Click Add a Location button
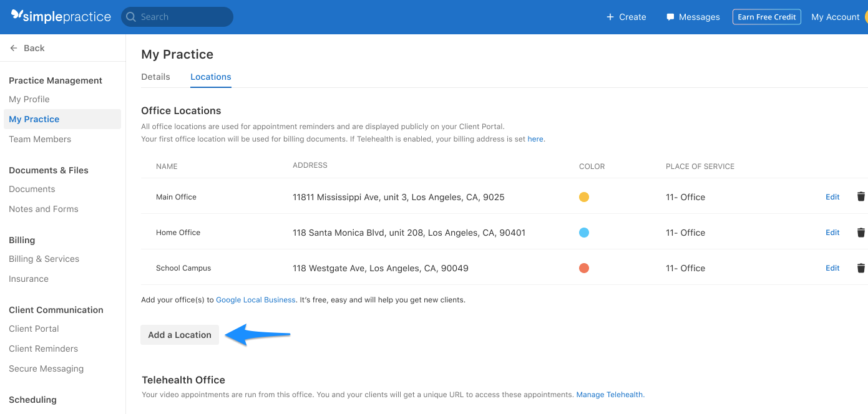Image resolution: width=868 pixels, height=414 pixels. (x=180, y=335)
